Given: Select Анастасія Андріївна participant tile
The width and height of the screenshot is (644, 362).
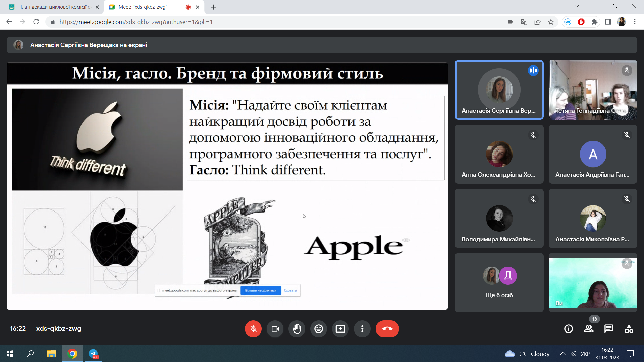Looking at the screenshot, I should pos(593,154).
